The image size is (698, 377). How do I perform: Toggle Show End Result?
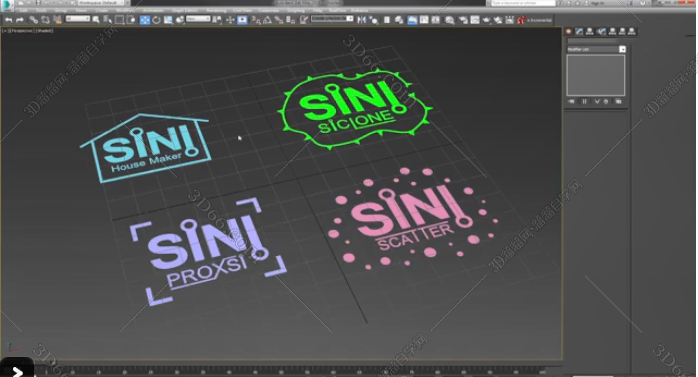584,101
